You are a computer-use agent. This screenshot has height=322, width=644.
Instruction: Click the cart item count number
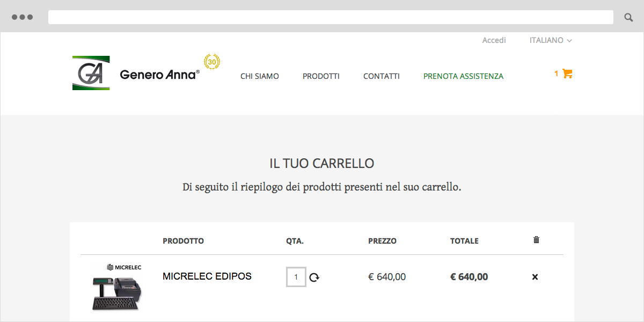click(x=557, y=74)
